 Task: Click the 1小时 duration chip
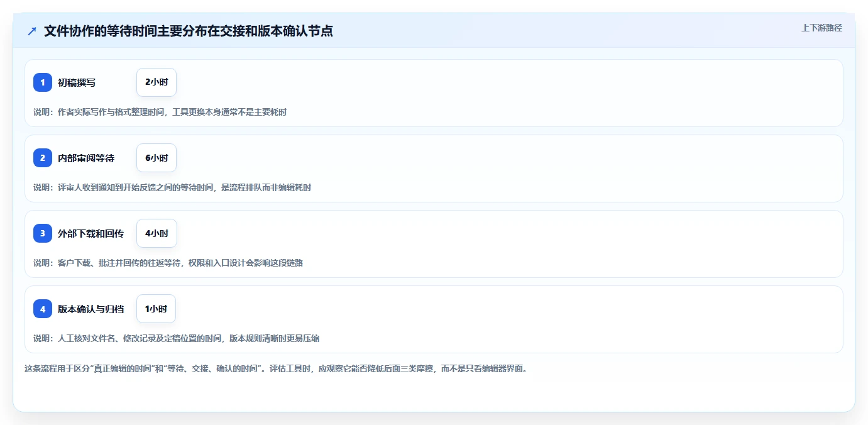coord(156,309)
